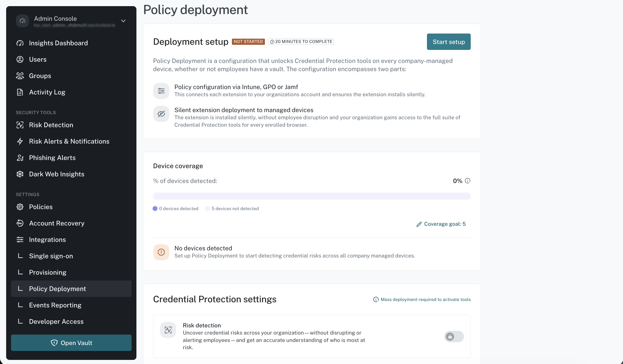
Task: Edit the Coverage goal: 5 link
Action: [x=441, y=224]
